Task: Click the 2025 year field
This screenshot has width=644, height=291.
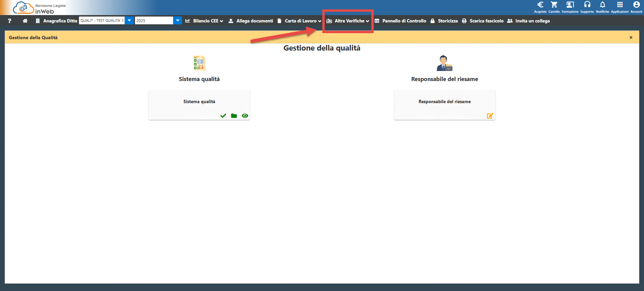Action: coord(154,20)
